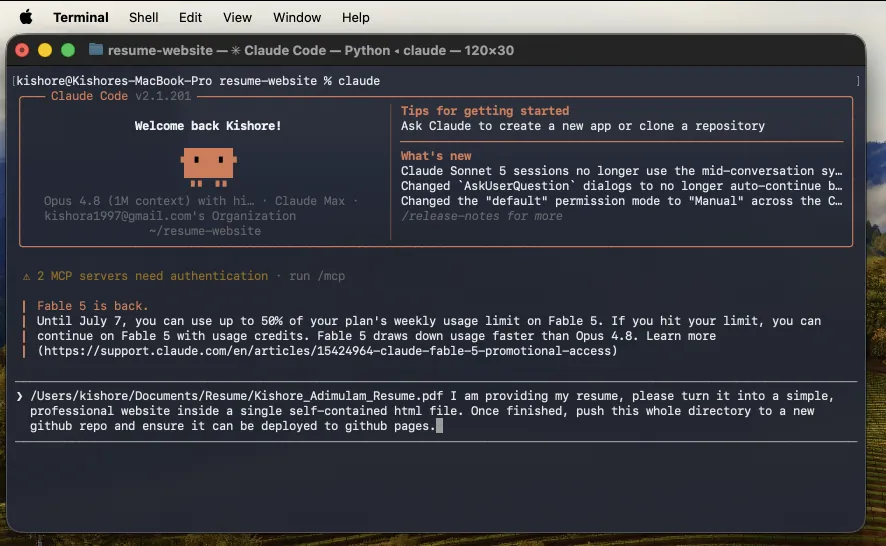Click the shell command line running 'claude'
This screenshot has width=886, height=546.
198,81
